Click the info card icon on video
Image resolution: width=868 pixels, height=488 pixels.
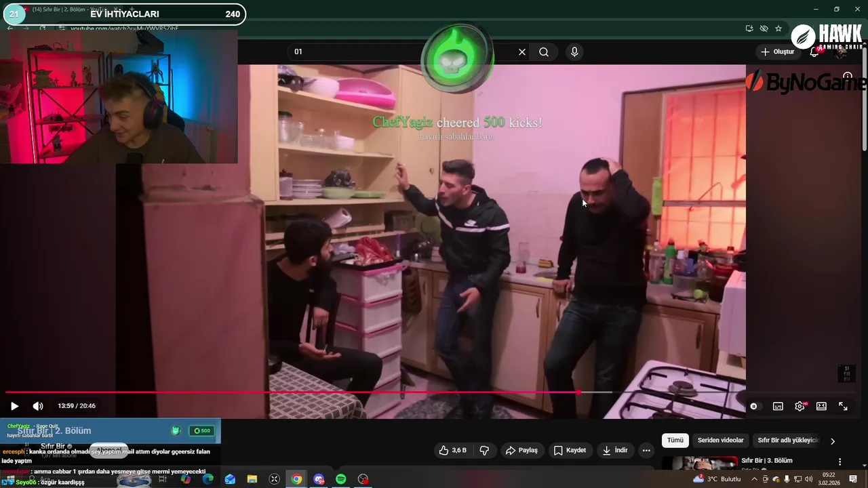point(847,77)
